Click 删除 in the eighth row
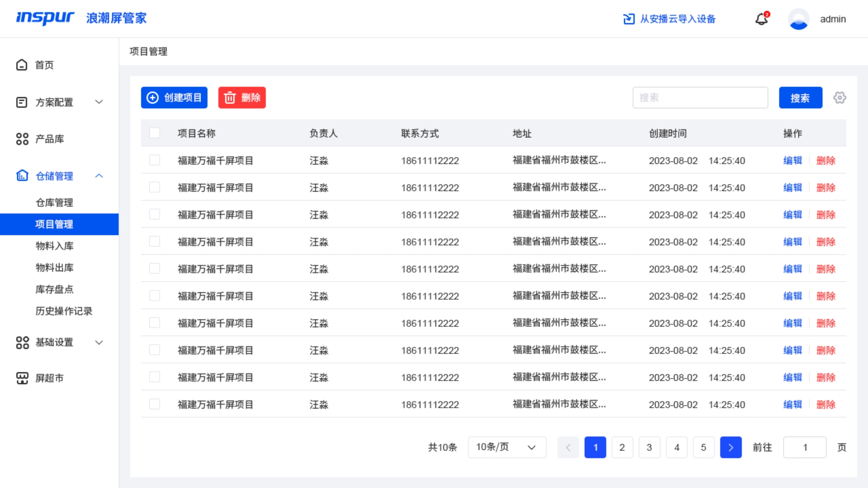 (826, 350)
